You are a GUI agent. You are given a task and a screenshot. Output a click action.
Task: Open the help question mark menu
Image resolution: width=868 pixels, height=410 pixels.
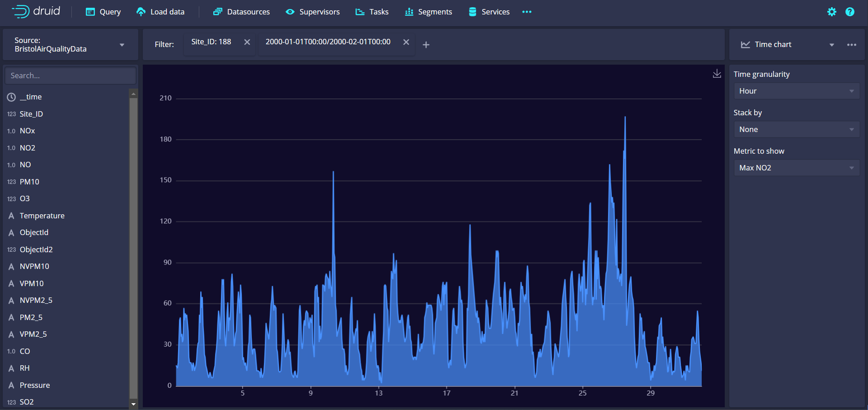point(850,12)
